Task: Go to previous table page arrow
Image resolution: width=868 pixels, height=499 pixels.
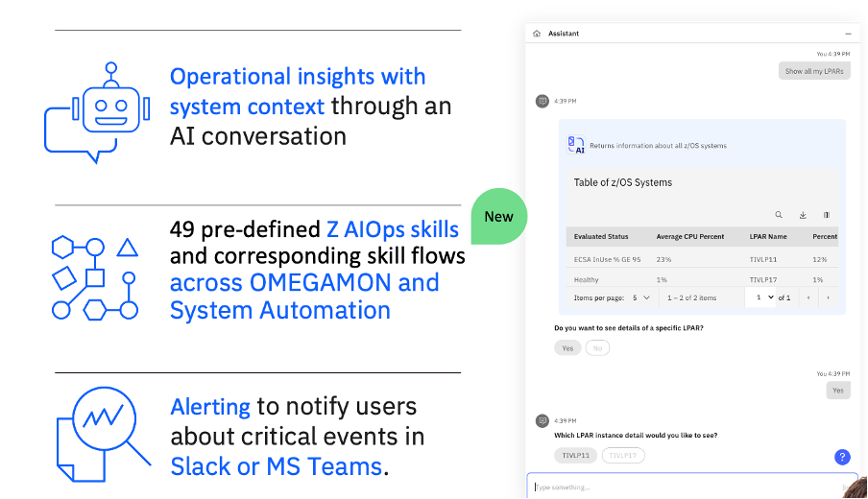Action: click(808, 297)
